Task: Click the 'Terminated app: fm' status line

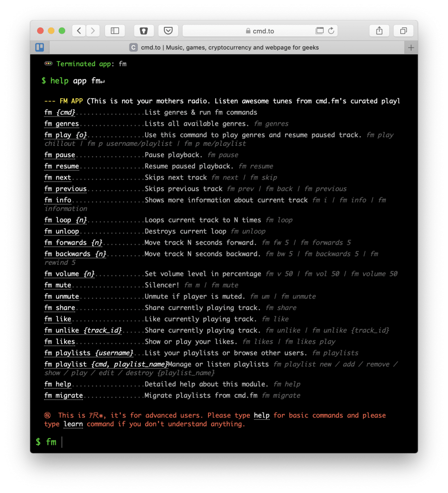Action: tap(92, 64)
